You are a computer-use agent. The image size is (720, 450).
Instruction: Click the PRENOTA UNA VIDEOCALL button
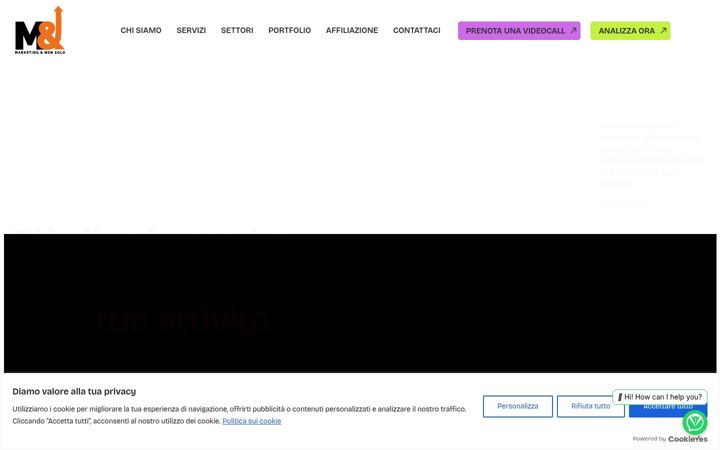point(519,31)
